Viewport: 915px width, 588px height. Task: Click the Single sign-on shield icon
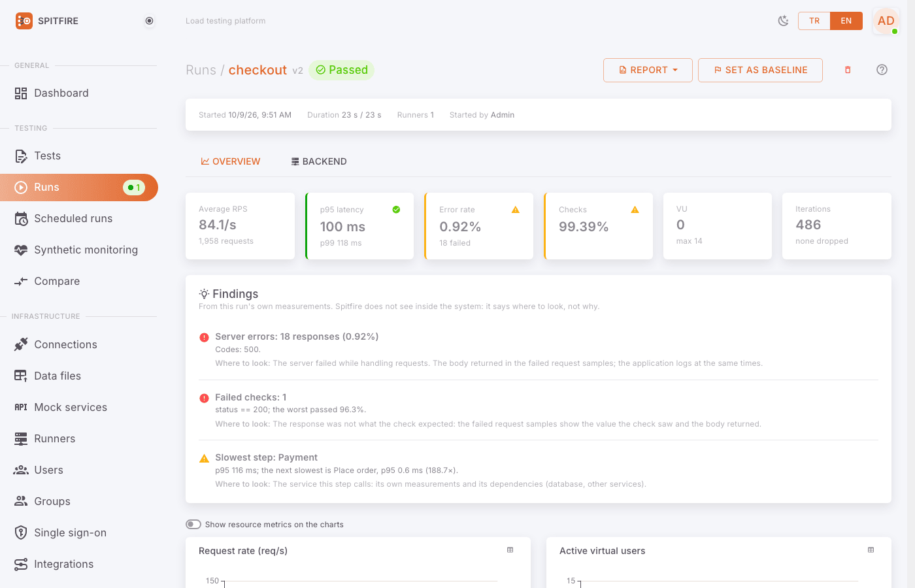21,532
